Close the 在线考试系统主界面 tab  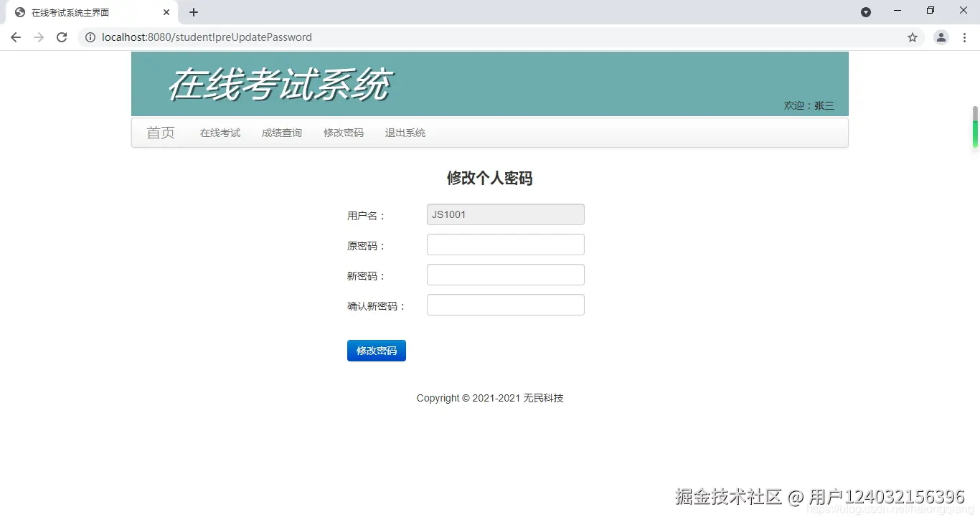point(166,12)
